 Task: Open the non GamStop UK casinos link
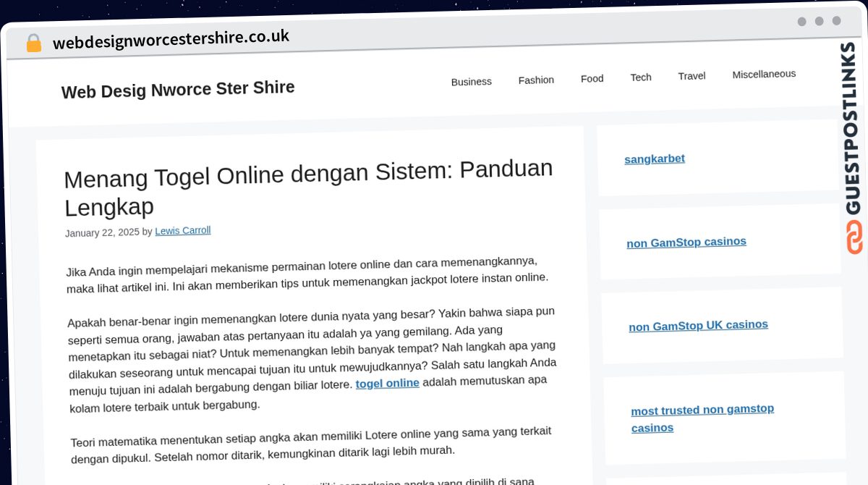pyautogui.click(x=699, y=325)
